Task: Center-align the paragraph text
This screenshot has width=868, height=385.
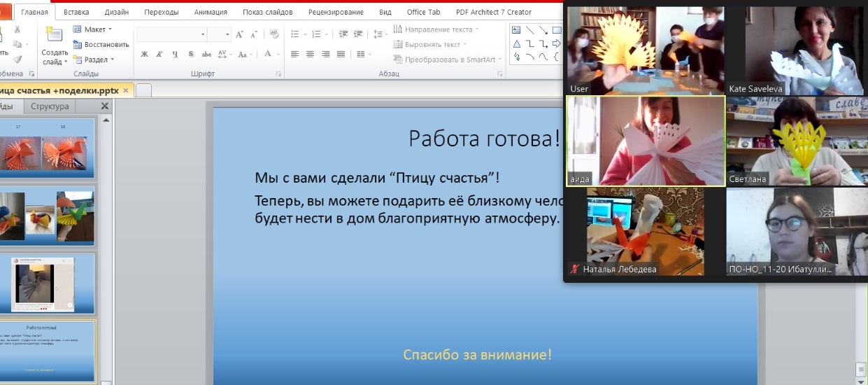Action: [x=309, y=55]
